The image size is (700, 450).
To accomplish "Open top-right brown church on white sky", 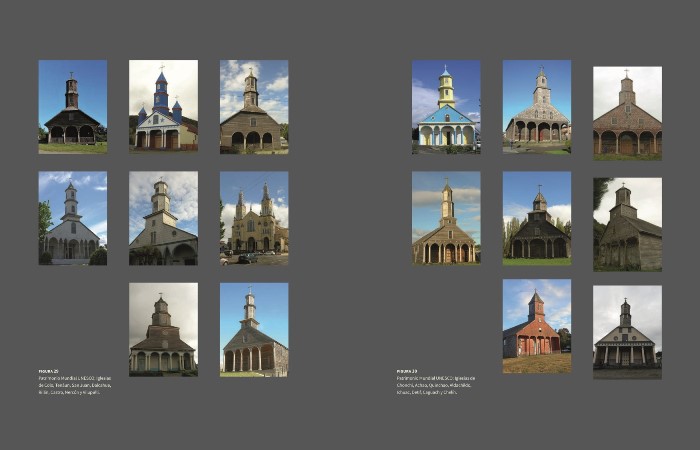I will point(627,113).
